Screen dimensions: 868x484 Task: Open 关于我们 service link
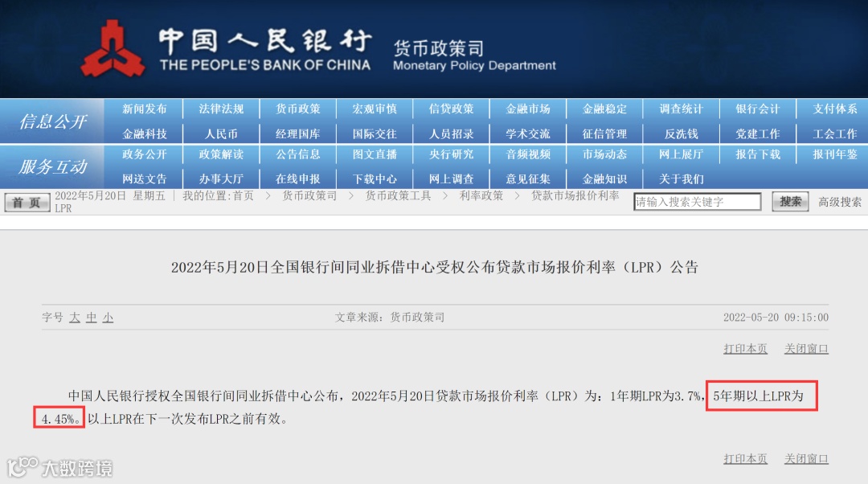pyautogui.click(x=681, y=178)
